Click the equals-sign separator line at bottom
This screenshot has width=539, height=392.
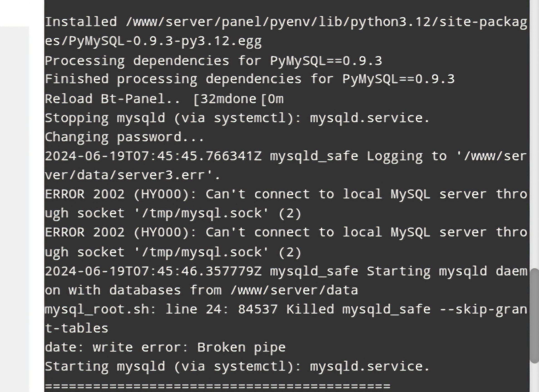(218, 386)
